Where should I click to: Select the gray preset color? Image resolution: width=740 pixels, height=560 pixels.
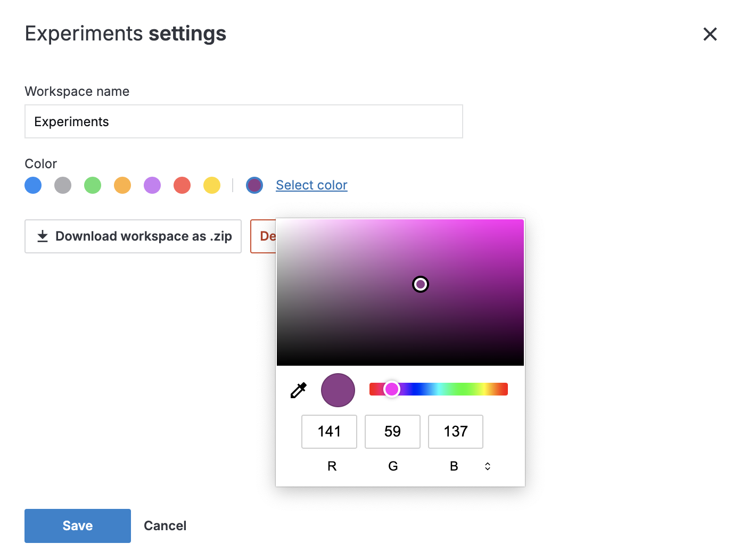62,185
